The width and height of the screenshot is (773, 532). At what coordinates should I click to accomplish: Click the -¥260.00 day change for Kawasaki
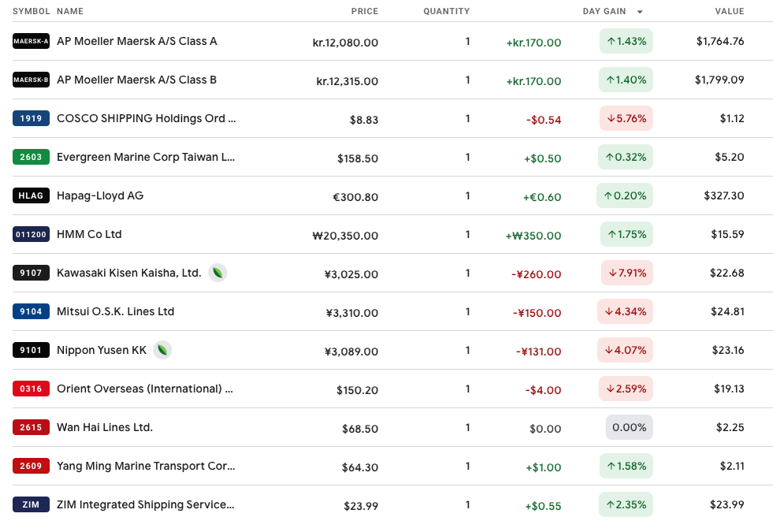point(536,274)
